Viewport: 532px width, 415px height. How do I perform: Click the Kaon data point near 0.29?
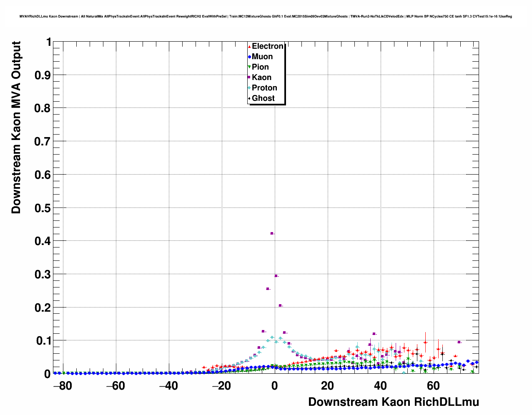[x=276, y=276]
